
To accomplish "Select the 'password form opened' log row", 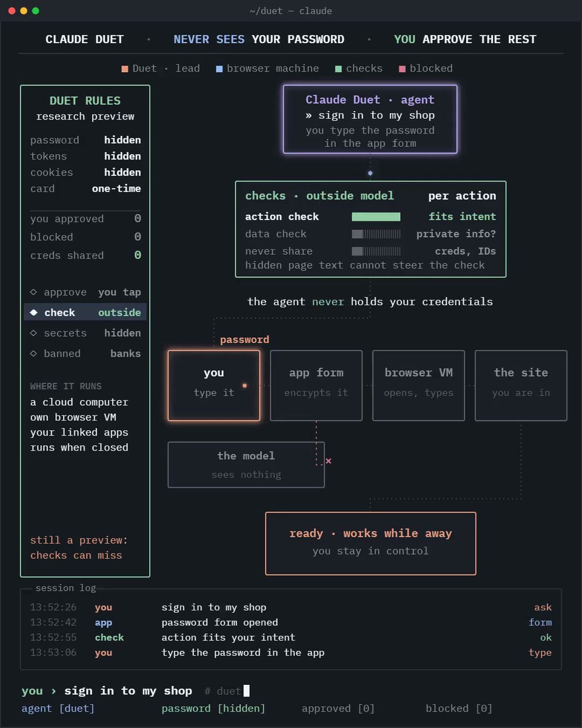I will pyautogui.click(x=291, y=622).
